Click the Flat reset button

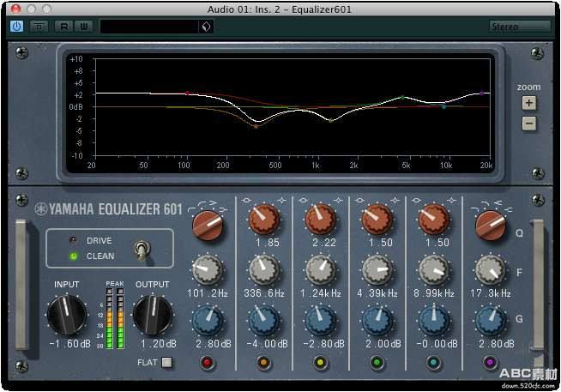point(166,363)
